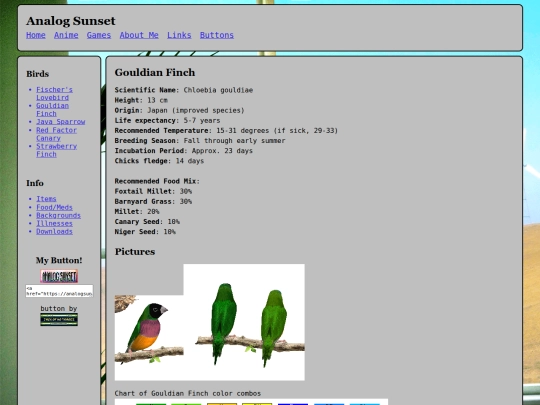The width and height of the screenshot is (540, 405).
Task: Click the Scientific Name line
Action: coord(184,90)
